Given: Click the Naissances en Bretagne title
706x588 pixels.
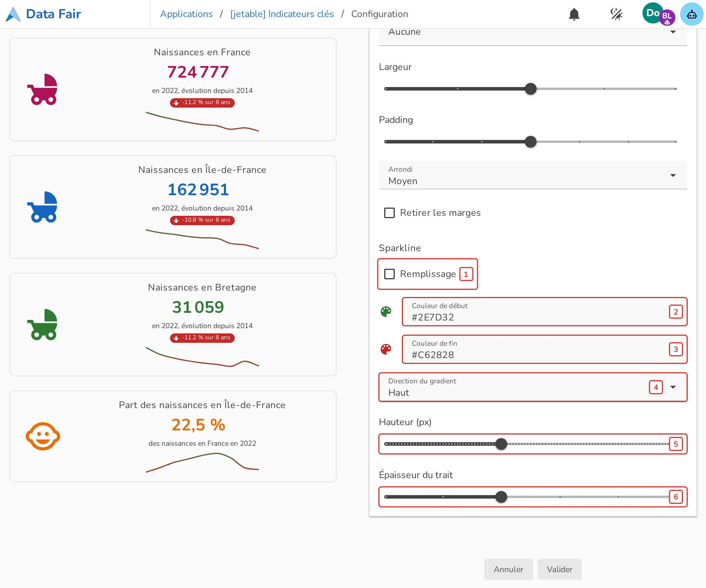Looking at the screenshot, I should 202,287.
